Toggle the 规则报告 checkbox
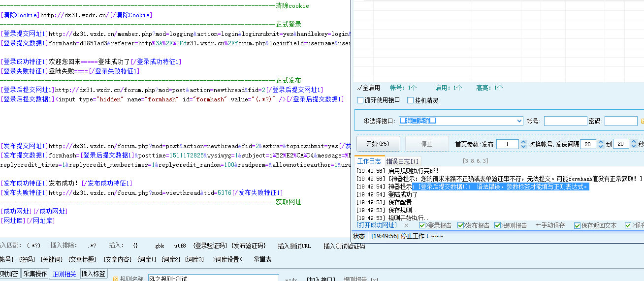 tap(498, 225)
